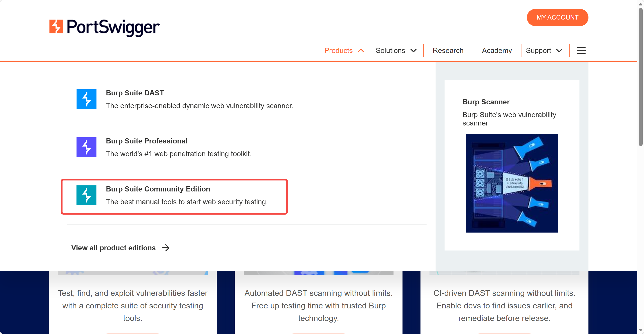The image size is (644, 334).
Task: Go to the Academy menu item
Action: 496,51
